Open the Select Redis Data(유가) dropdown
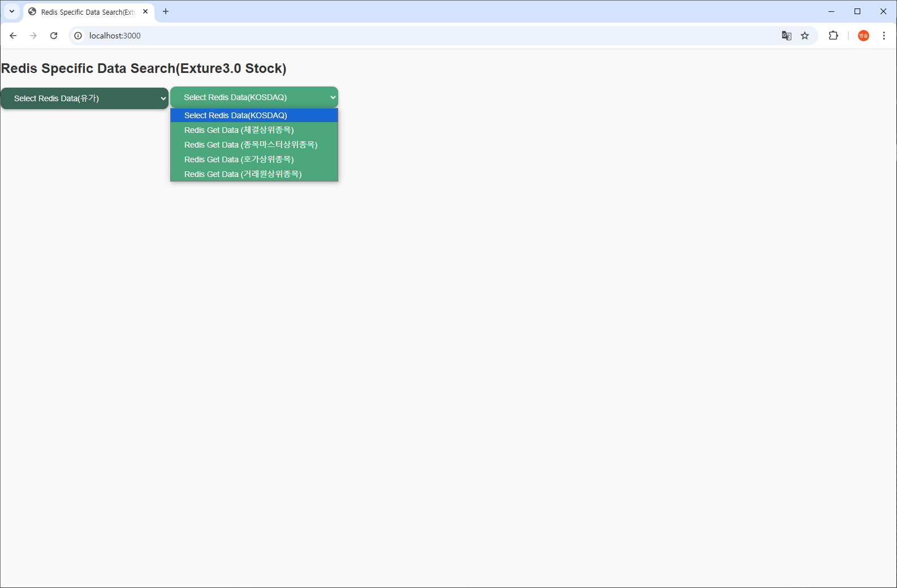 pos(84,98)
